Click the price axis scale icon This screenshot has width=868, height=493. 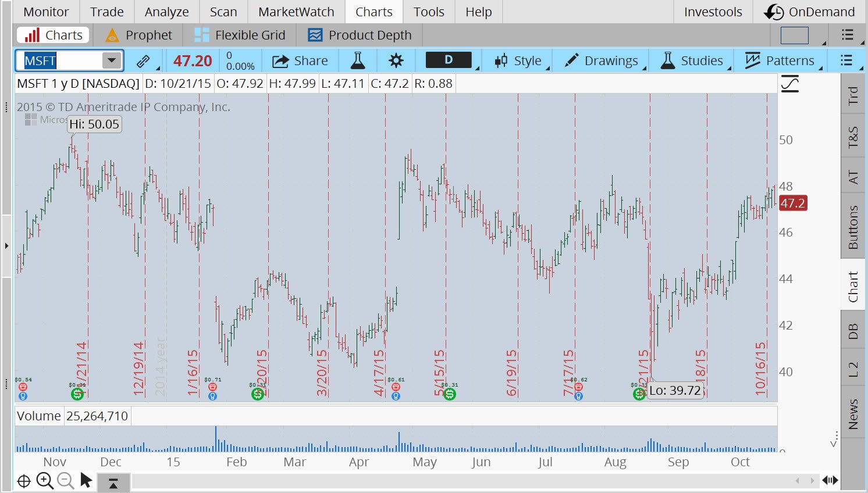click(789, 84)
